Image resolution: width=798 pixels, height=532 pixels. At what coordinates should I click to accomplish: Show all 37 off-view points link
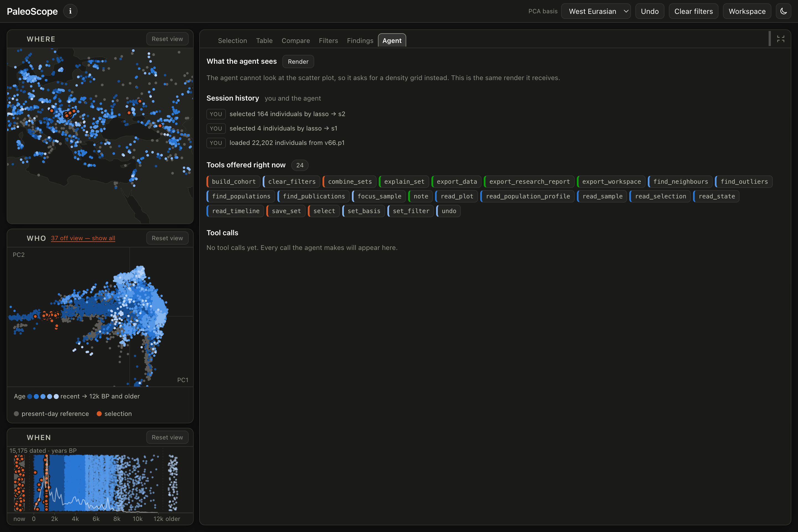tap(83, 238)
